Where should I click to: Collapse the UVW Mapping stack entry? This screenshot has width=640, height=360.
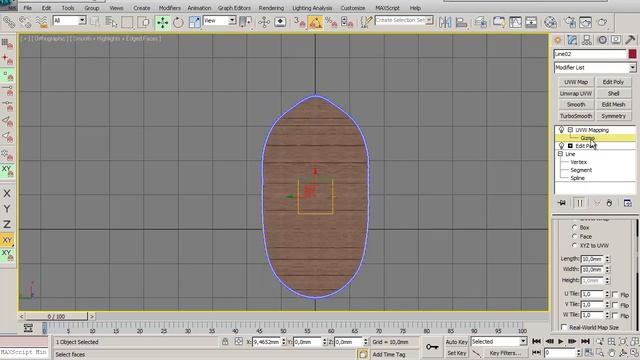(x=570, y=130)
